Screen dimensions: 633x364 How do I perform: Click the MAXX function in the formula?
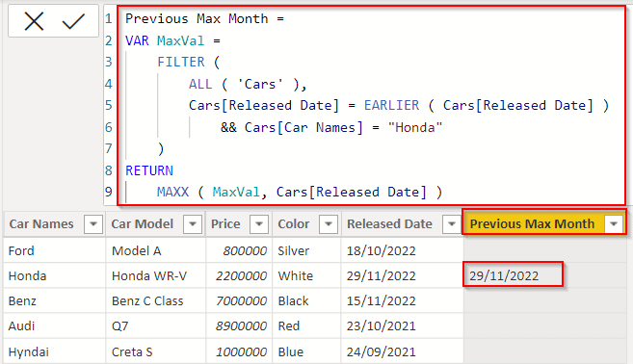click(172, 192)
